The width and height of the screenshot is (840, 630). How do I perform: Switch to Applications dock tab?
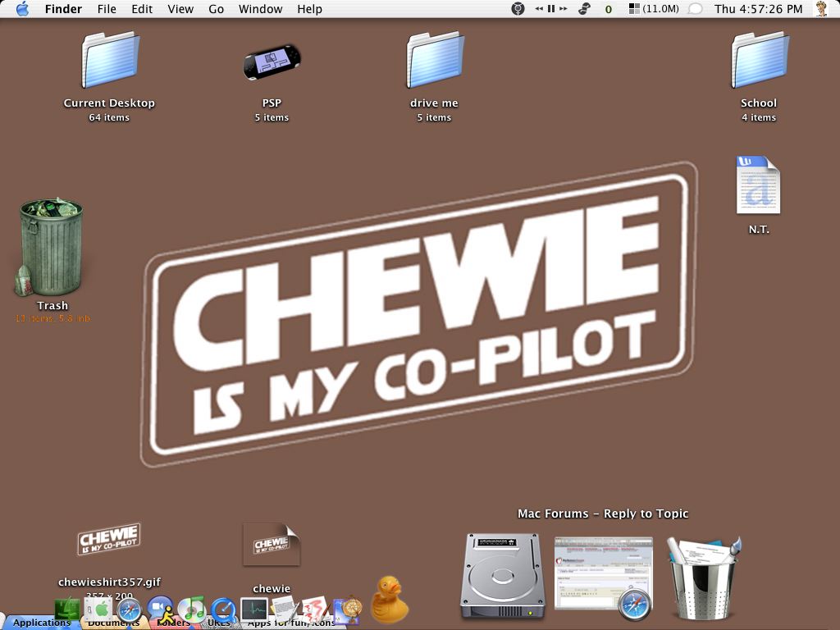[x=42, y=623]
